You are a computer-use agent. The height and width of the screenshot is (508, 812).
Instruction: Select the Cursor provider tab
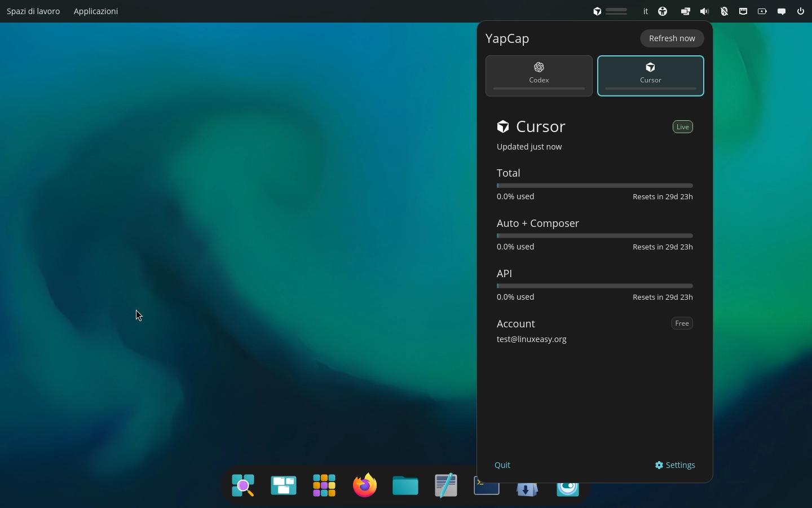[x=651, y=76]
